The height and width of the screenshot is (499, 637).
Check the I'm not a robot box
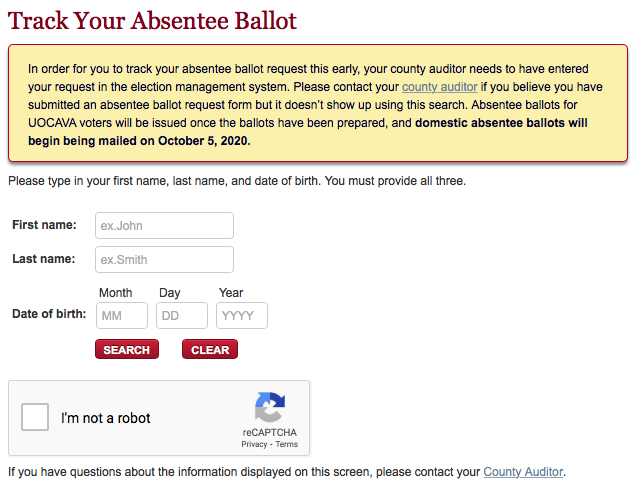pos(35,417)
